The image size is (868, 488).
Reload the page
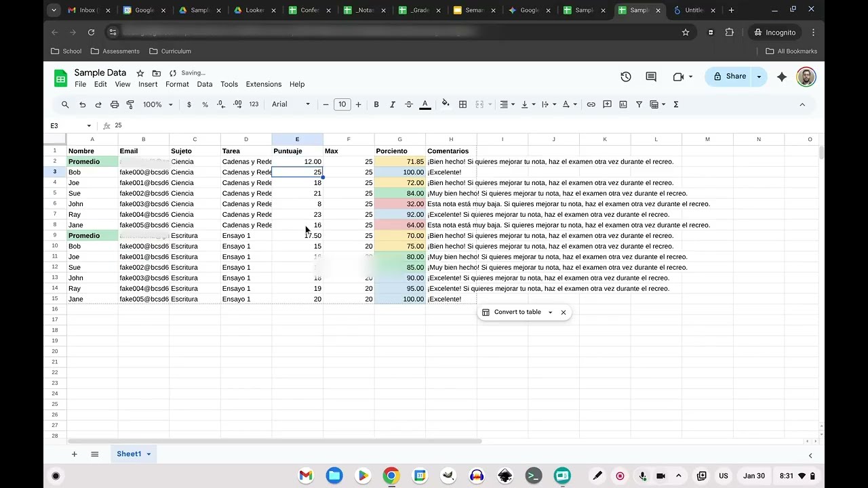pyautogui.click(x=91, y=33)
